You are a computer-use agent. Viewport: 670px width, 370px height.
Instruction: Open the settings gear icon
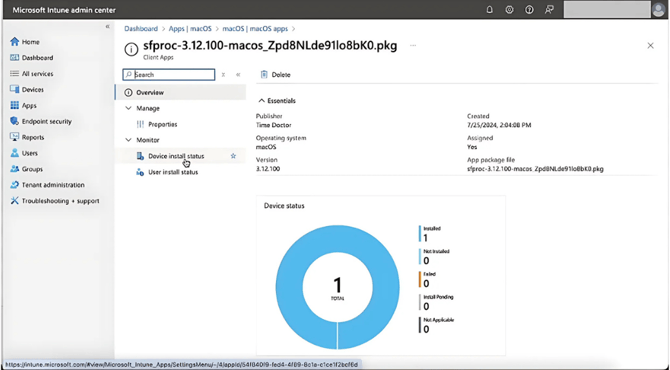coord(509,10)
